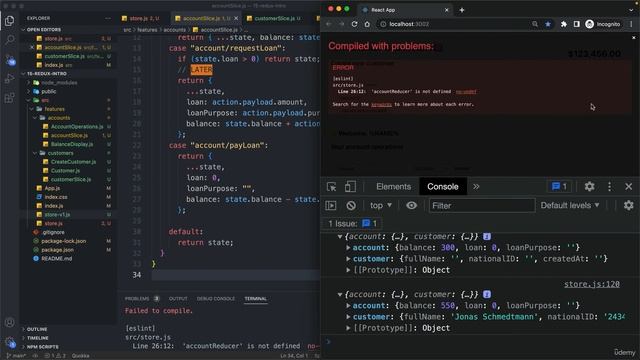
Task: Open AccountOperations.js in file tree
Action: tap(77, 127)
